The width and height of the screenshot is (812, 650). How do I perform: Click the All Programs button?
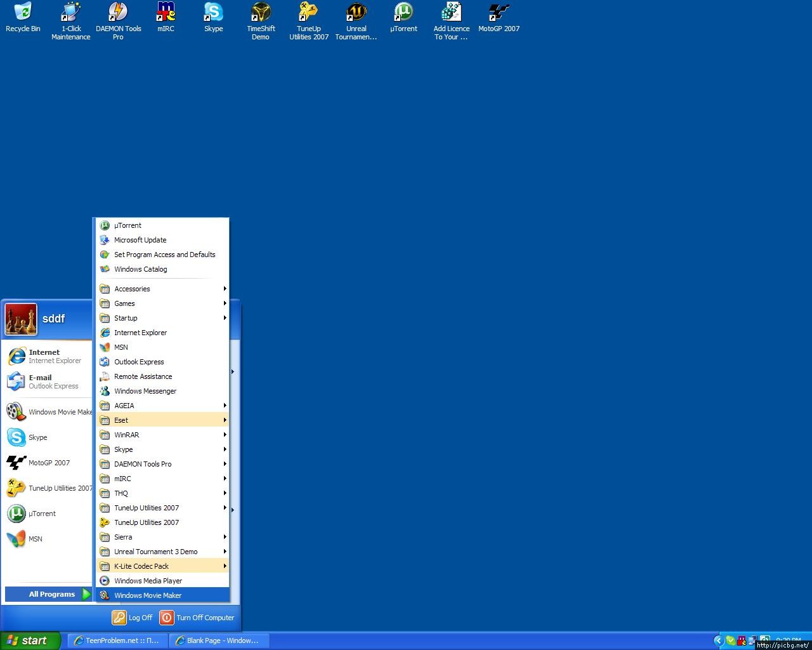coord(49,594)
